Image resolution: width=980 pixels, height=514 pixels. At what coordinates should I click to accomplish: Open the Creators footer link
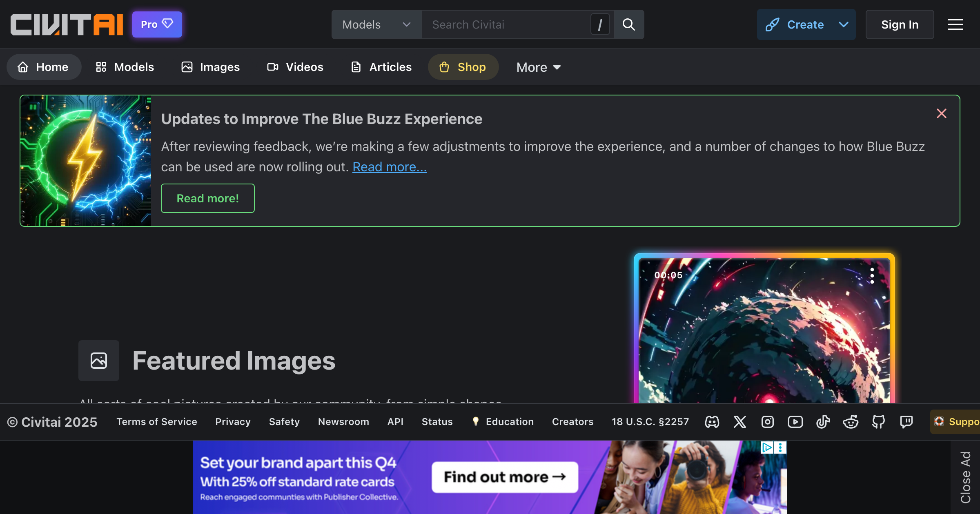(572, 422)
